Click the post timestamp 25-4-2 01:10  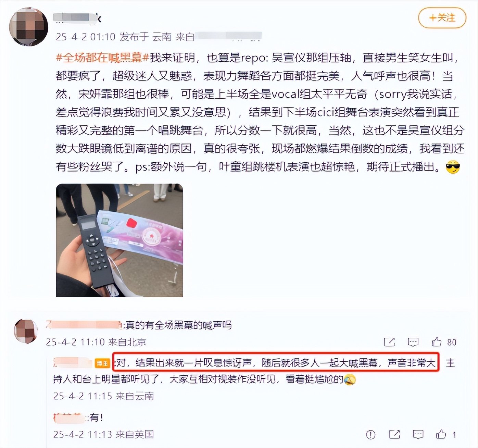click(x=86, y=37)
